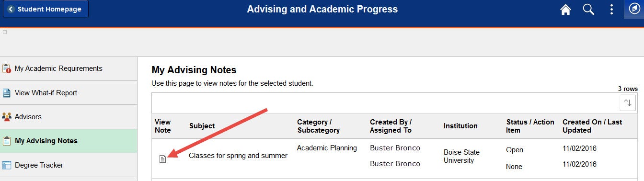Click the sort rows arrows icon
Viewport: 644px width, 181px height.
click(x=628, y=102)
